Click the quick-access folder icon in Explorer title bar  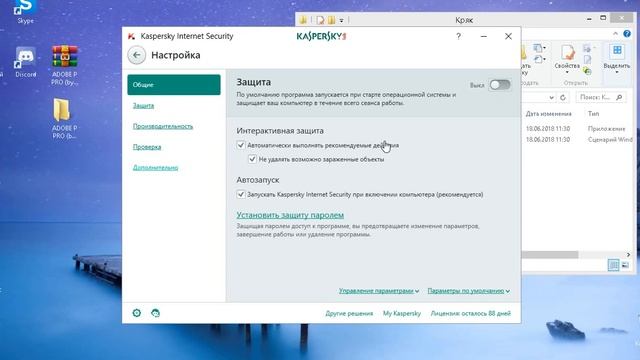tap(303, 20)
